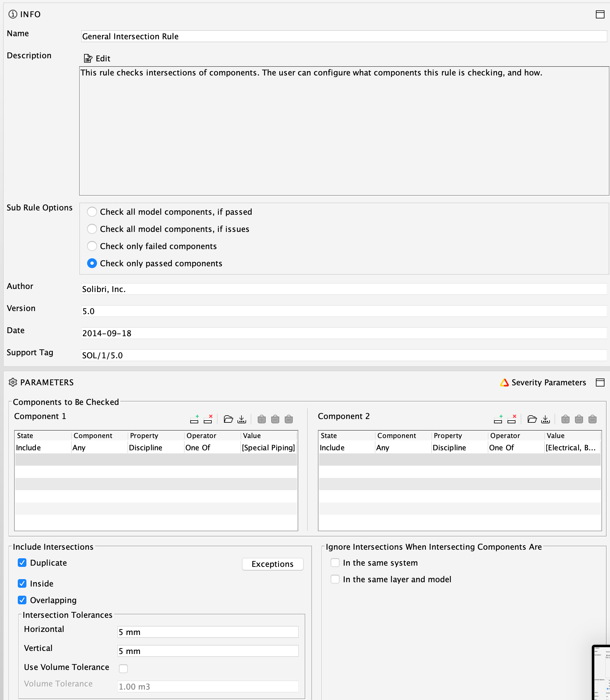This screenshot has width=610, height=700.
Task: Uncheck the Overlapping intersections checkbox
Action: tap(22, 600)
